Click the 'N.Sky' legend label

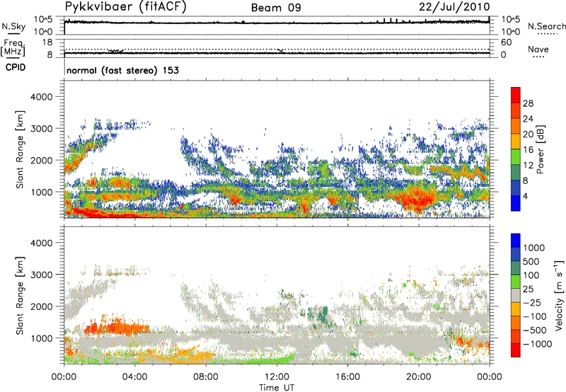(13, 26)
